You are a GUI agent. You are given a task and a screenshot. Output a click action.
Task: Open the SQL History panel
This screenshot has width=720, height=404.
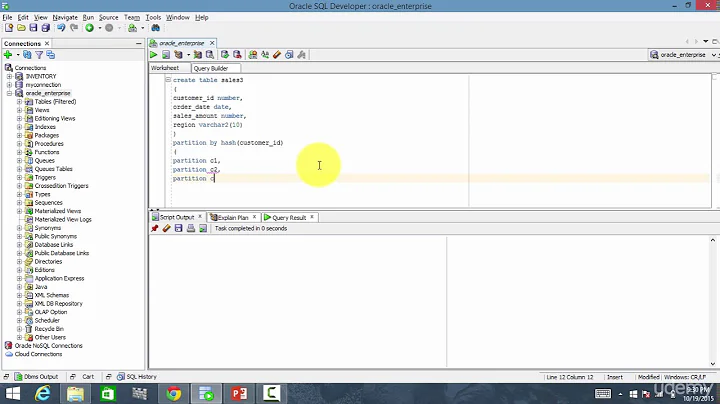click(137, 376)
